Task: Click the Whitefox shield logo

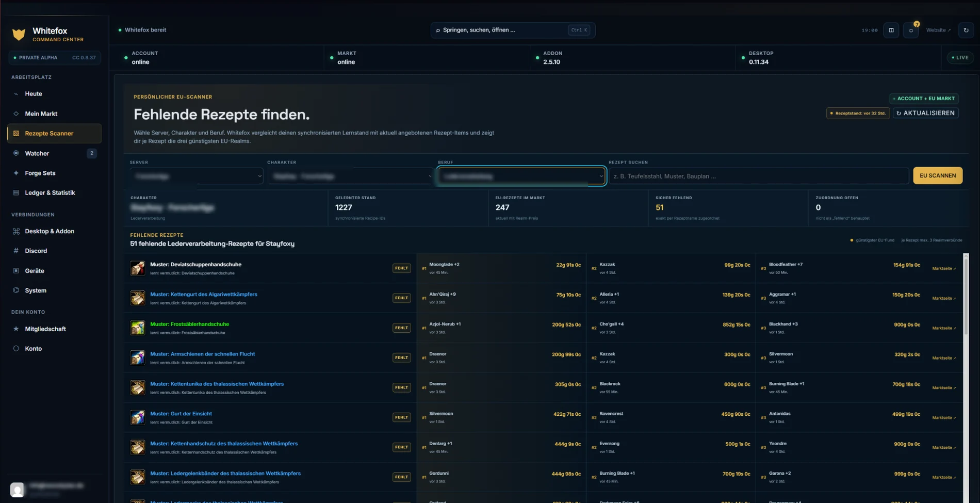Action: coord(19,34)
